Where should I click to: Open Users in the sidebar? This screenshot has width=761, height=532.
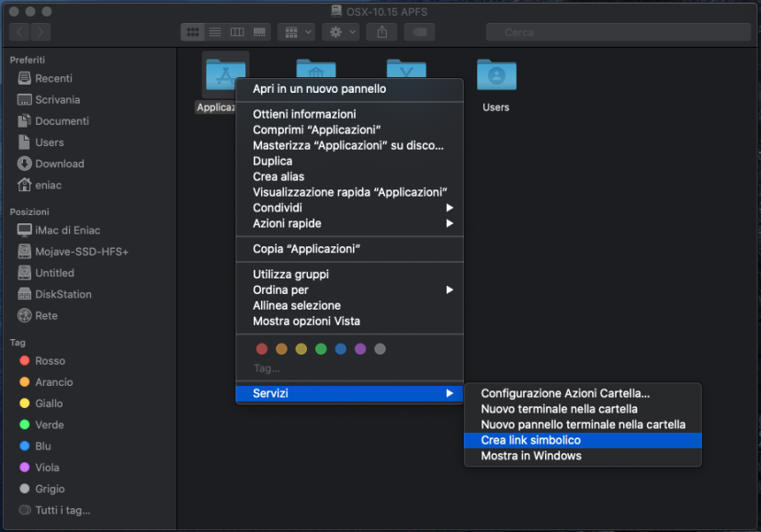tap(40, 142)
